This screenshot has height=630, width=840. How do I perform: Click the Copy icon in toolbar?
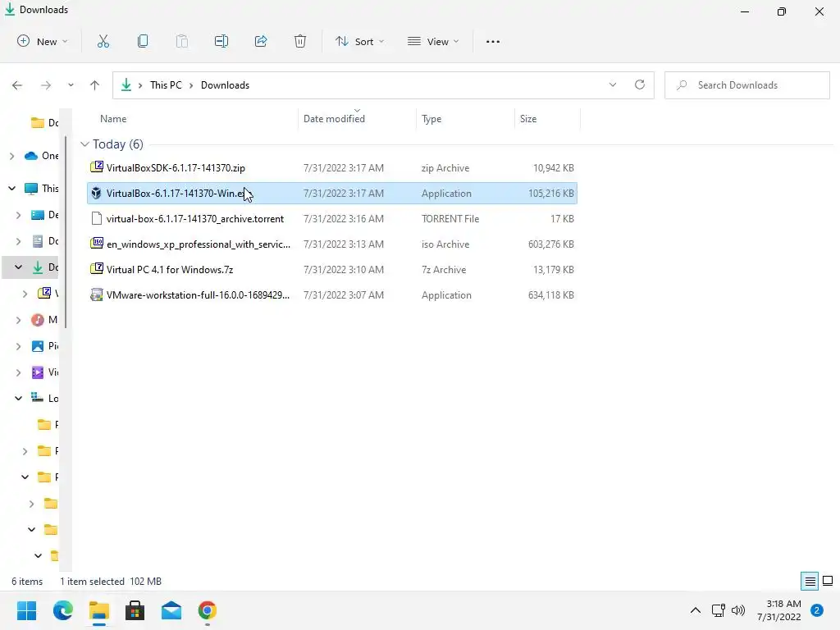tap(143, 41)
